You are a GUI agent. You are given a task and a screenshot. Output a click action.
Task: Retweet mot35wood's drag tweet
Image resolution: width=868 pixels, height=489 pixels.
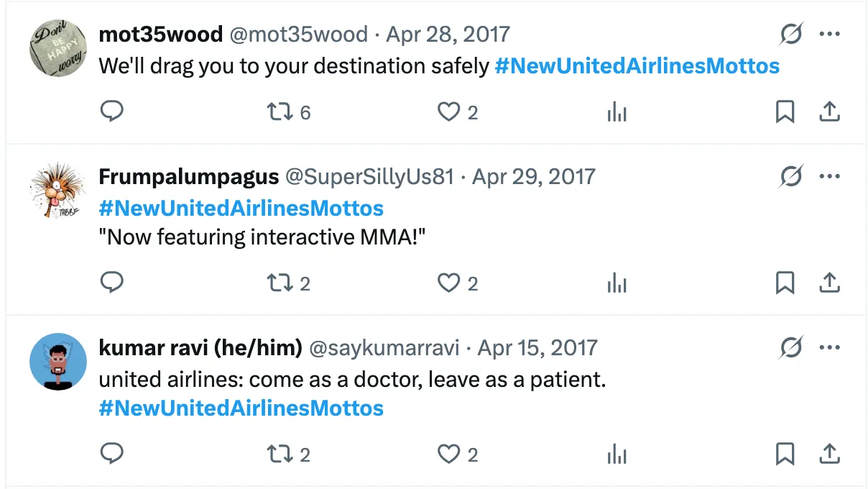click(x=280, y=112)
